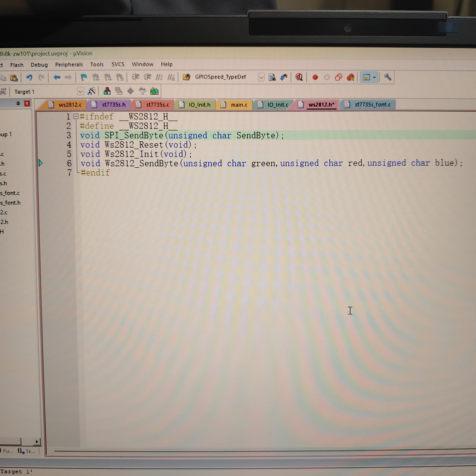Toggle the pin on the project panel
This screenshot has width=476, height=476.
coord(18,103)
